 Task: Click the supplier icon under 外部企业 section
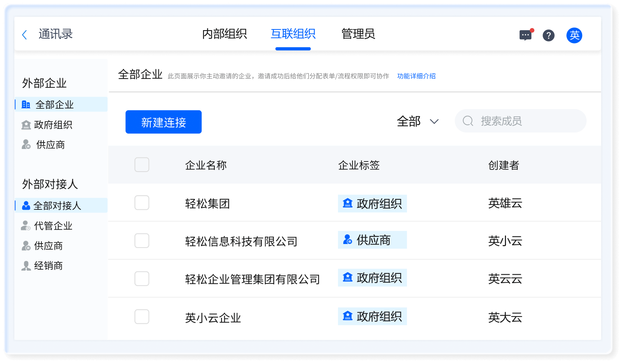26,145
